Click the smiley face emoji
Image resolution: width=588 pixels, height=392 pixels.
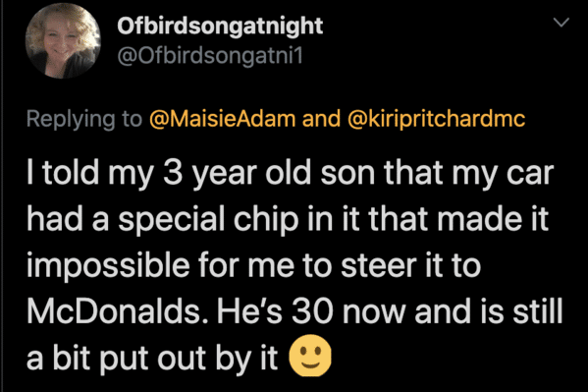point(310,356)
